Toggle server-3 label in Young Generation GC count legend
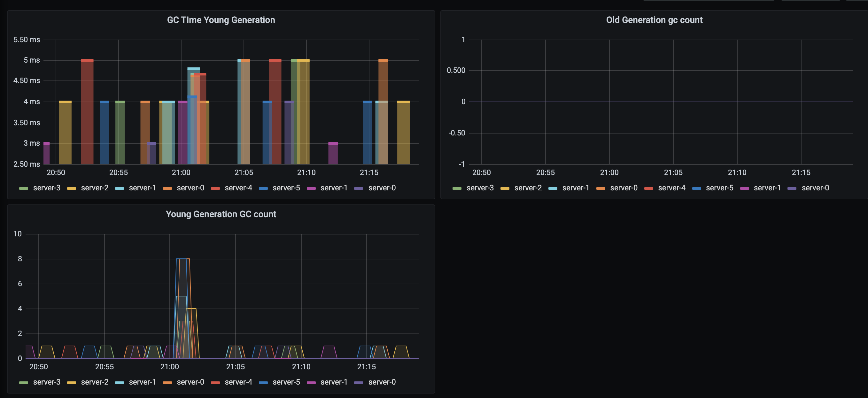The height and width of the screenshot is (398, 868). [47, 382]
